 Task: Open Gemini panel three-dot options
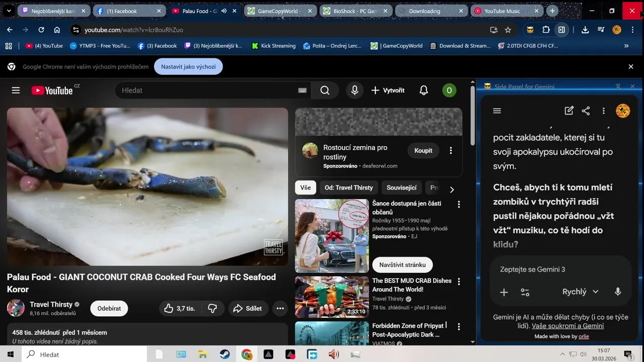(603, 111)
